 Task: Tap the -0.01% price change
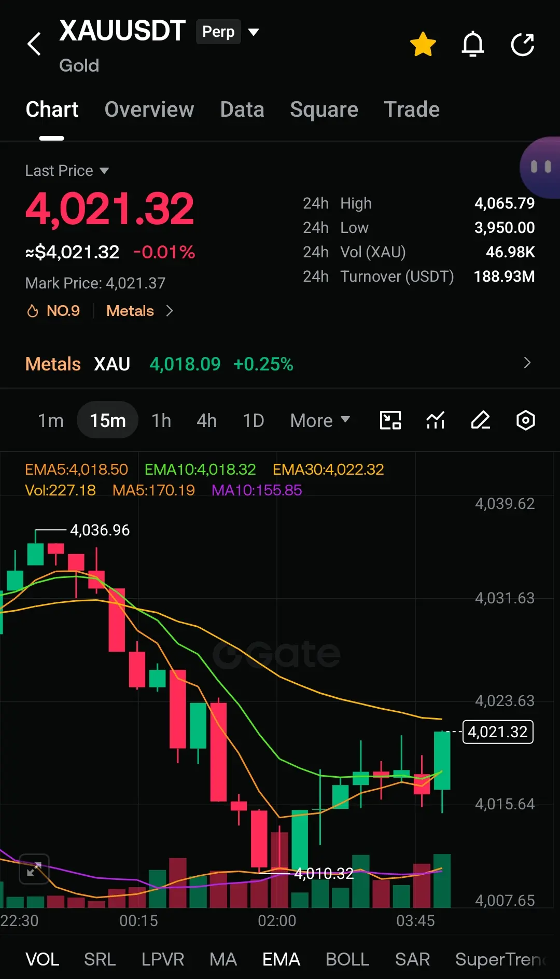(x=164, y=252)
